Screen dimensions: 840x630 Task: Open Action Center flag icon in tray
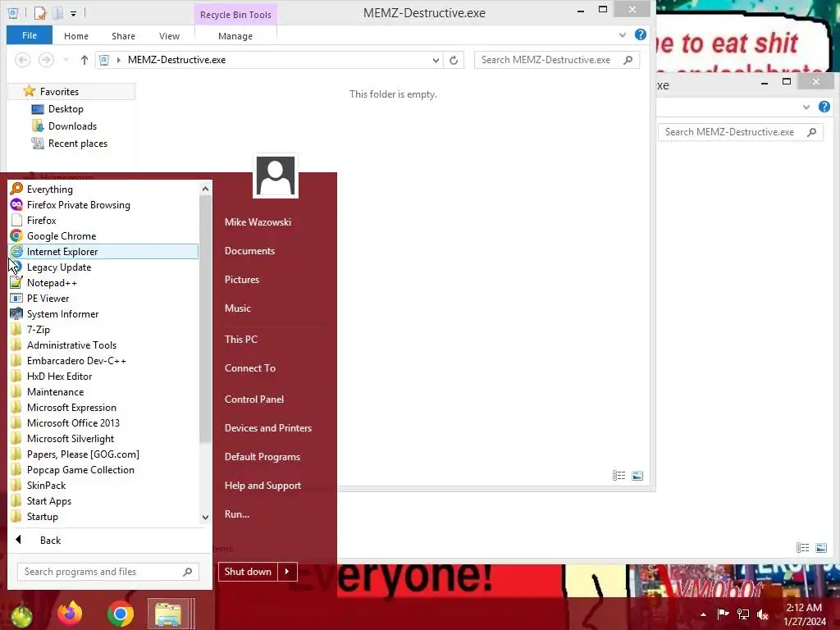coord(723,614)
